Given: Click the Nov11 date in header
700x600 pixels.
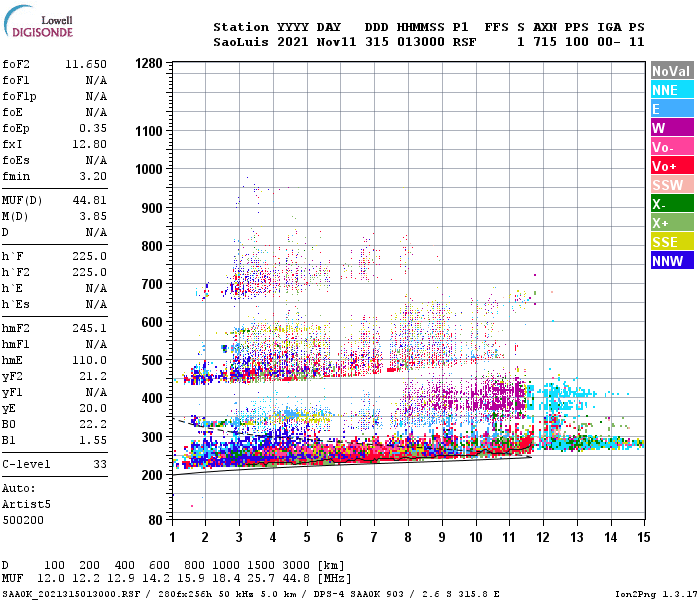Looking at the screenshot, I should [336, 42].
